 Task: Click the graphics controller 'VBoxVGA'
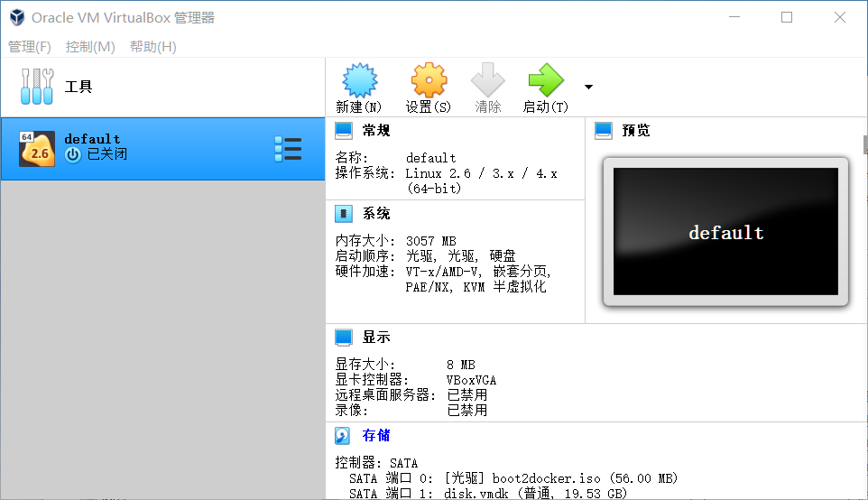(472, 380)
